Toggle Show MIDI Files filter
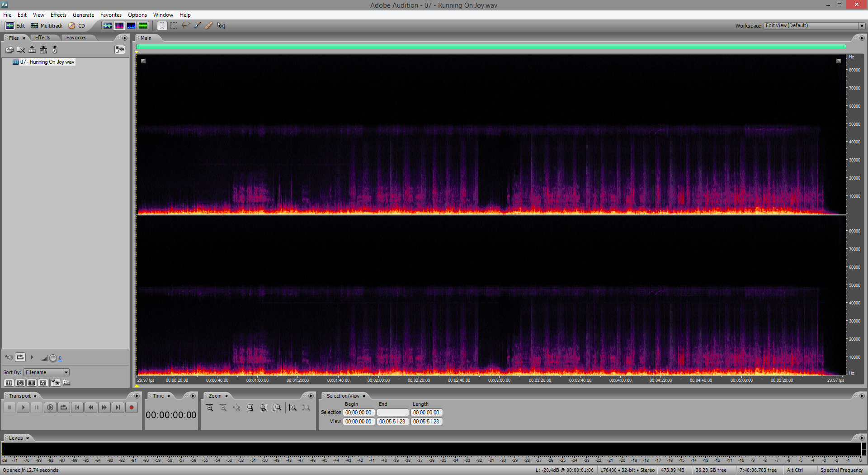Image resolution: width=868 pixels, height=475 pixels. (x=43, y=383)
